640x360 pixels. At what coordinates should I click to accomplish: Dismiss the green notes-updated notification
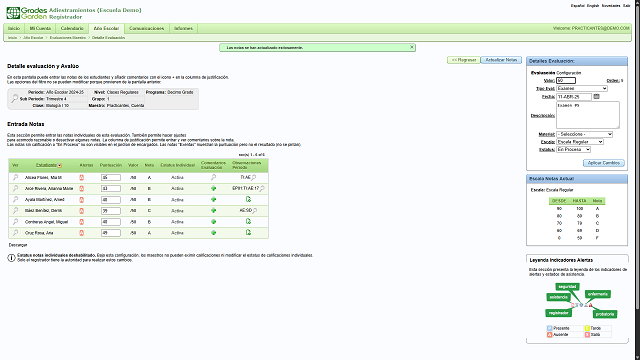411,47
